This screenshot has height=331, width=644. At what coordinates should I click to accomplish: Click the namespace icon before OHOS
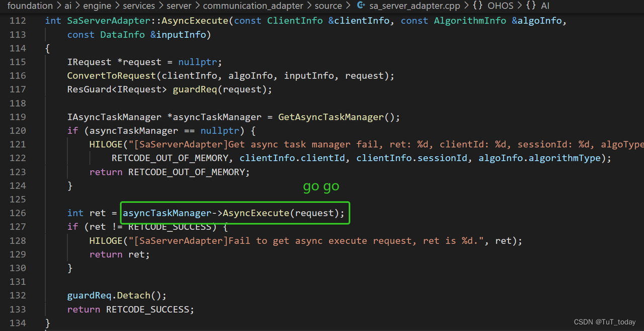point(477,6)
